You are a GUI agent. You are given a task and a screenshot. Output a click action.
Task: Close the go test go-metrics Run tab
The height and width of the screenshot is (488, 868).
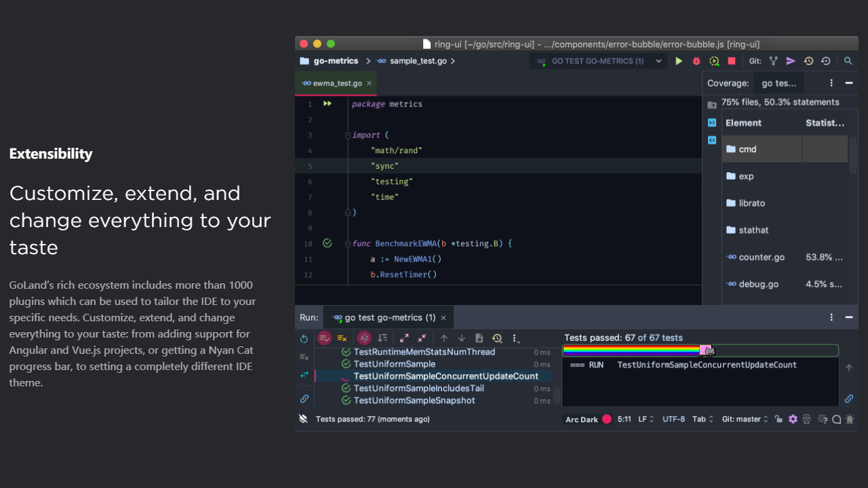pos(443,317)
